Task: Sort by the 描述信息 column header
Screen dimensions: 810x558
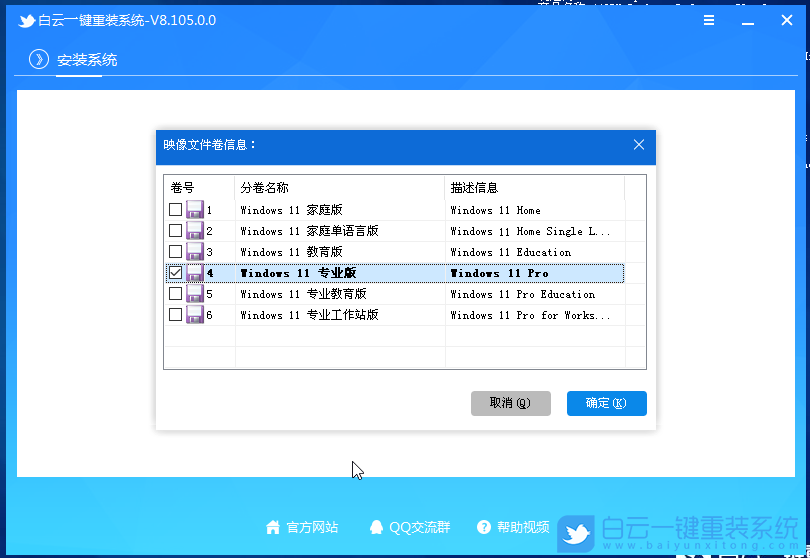Action: (535, 188)
